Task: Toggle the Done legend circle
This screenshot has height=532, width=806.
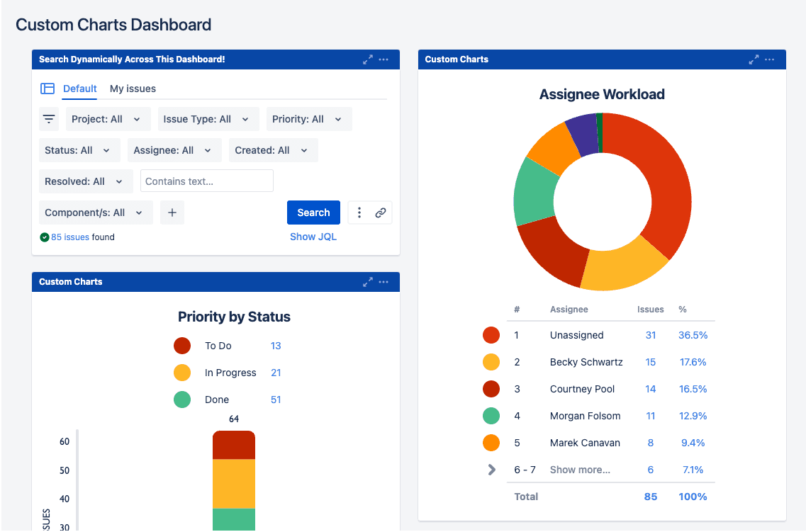Action: pyautogui.click(x=182, y=400)
